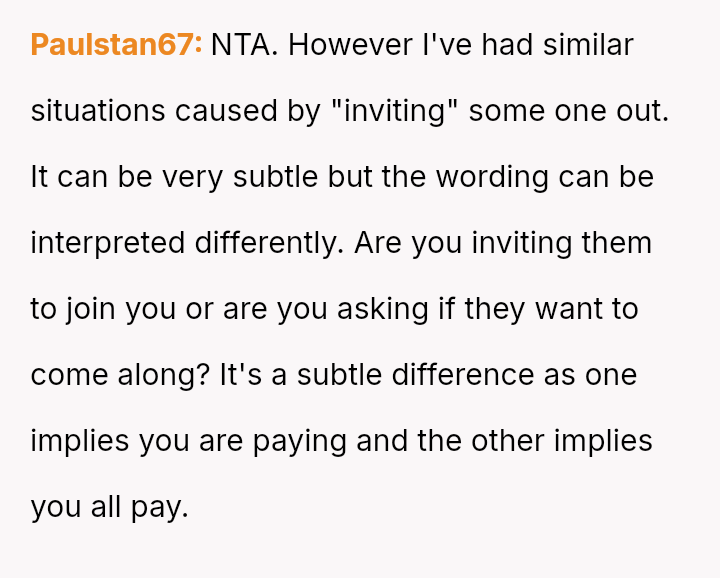The image size is (720, 578).
Task: Click the word "interpreted" in the comment
Action: pos(108,243)
